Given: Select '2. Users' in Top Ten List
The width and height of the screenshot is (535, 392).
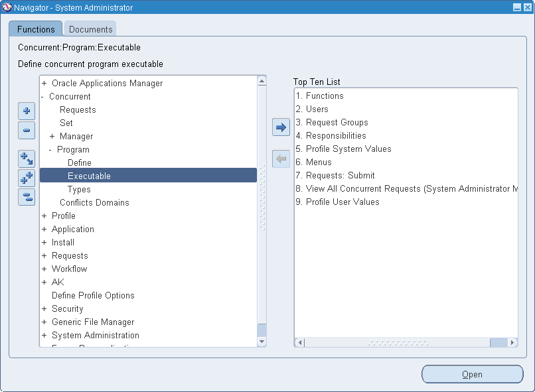Looking at the screenshot, I should point(312,109).
